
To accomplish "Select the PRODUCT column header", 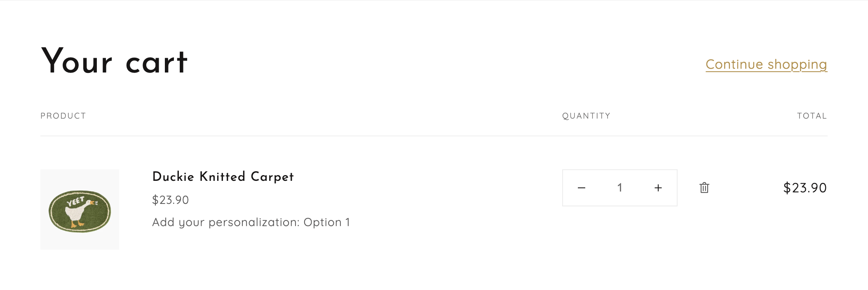I will pos(63,116).
